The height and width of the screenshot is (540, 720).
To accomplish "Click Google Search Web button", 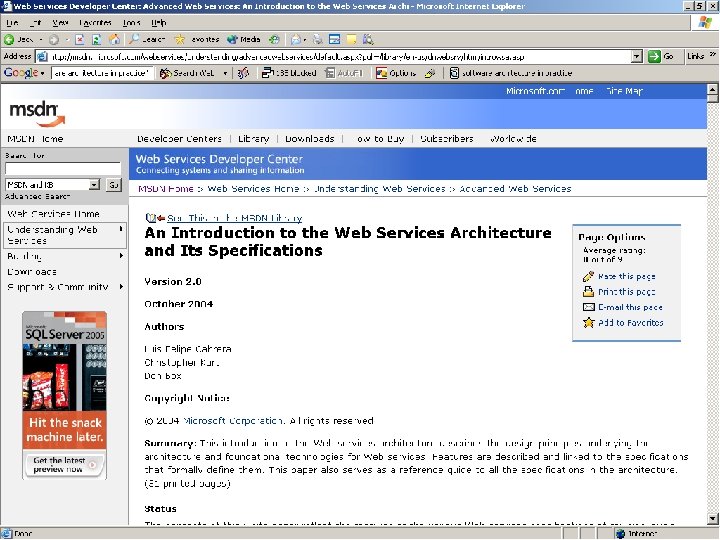I will point(187,73).
